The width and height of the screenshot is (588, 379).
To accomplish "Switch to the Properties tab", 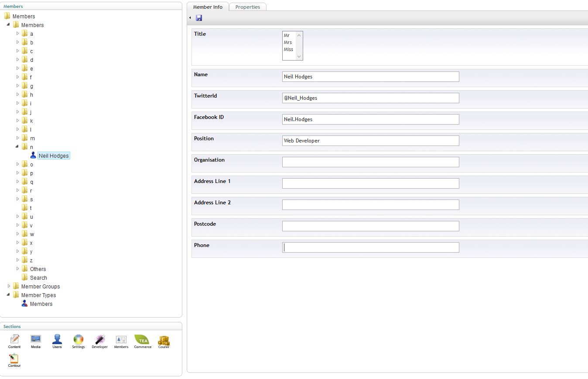I will pyautogui.click(x=247, y=7).
